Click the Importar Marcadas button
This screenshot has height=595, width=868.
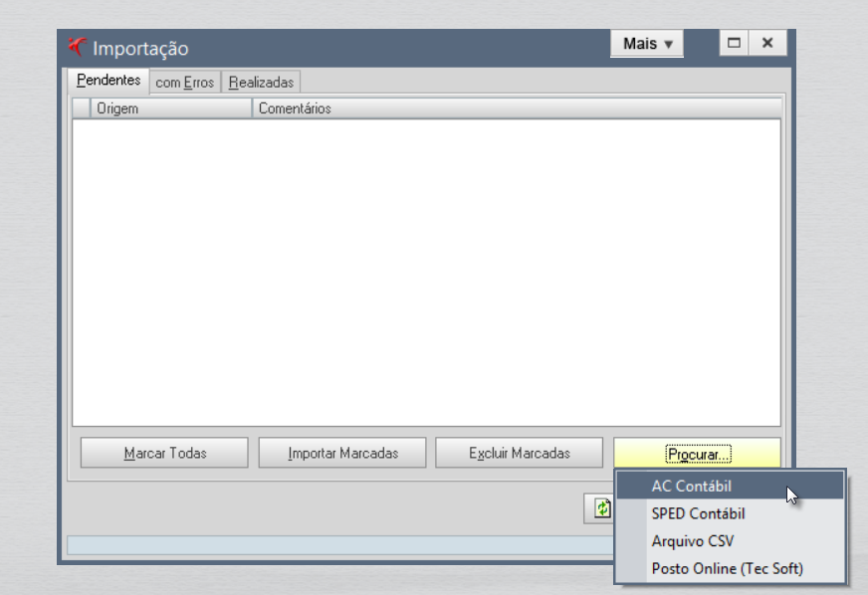342,454
